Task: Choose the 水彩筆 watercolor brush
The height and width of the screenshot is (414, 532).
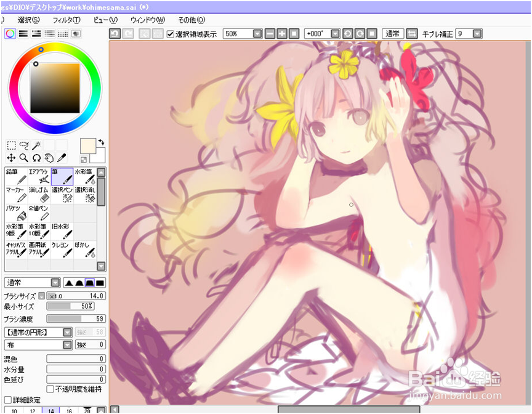Action: (x=85, y=176)
